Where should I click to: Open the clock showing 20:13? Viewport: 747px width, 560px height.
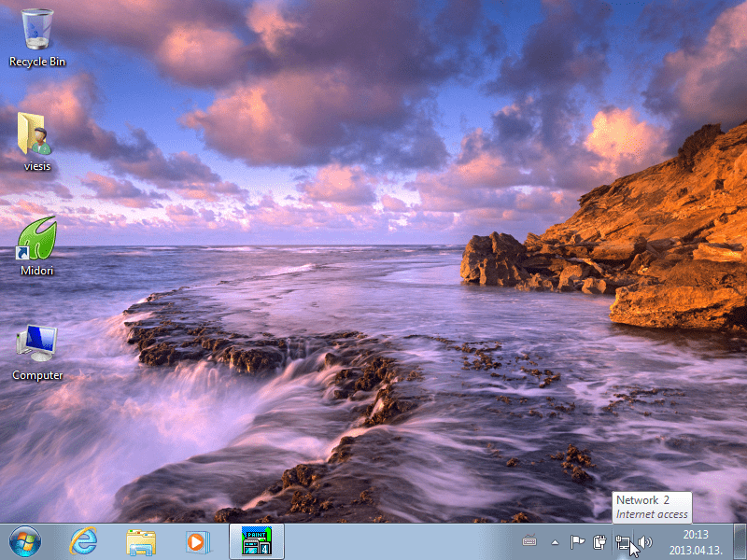coord(696,542)
